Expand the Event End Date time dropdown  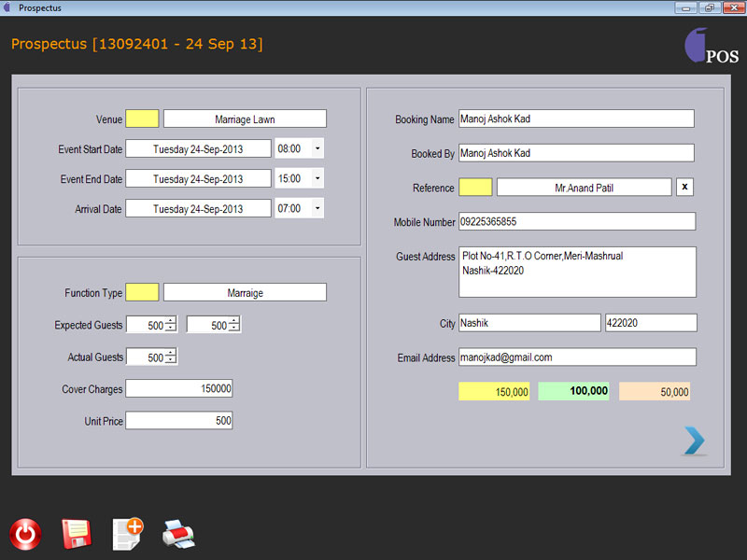[317, 178]
